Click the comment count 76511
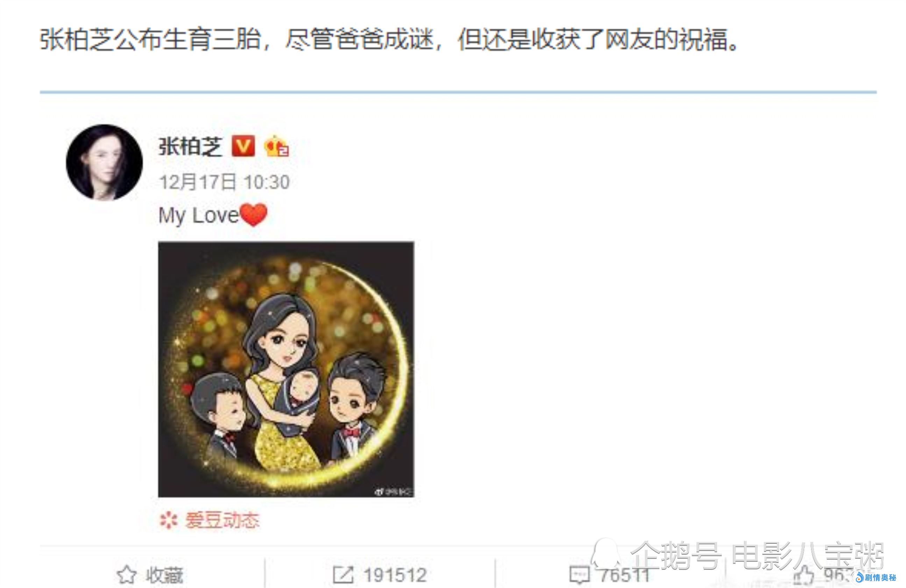Image resolution: width=906 pixels, height=588 pixels. (x=625, y=575)
